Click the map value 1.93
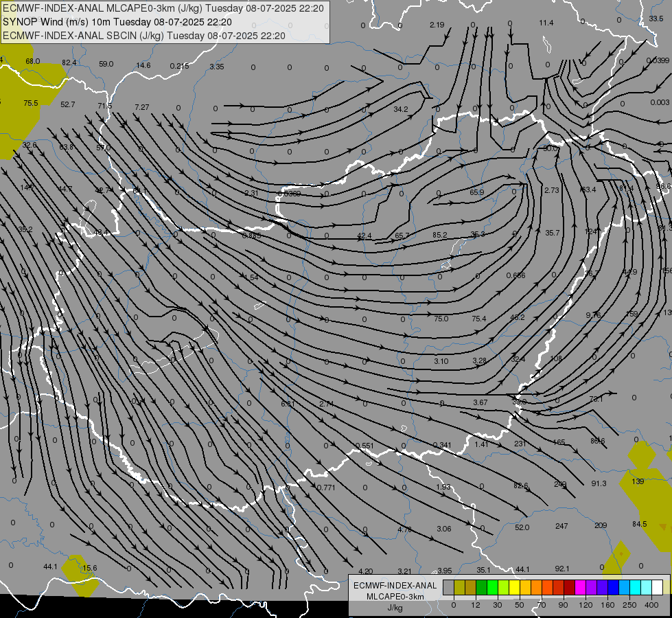672x618 pixels. pyautogui.click(x=443, y=487)
